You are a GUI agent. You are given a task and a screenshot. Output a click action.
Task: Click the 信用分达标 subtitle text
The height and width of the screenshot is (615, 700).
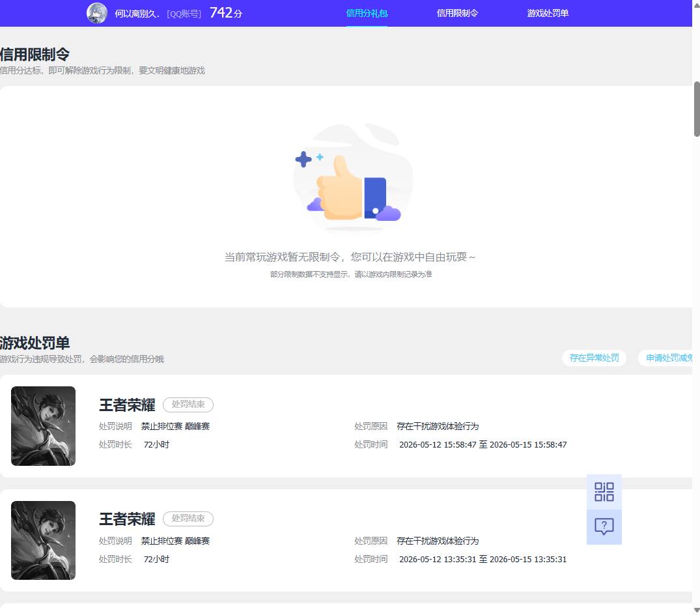point(102,70)
